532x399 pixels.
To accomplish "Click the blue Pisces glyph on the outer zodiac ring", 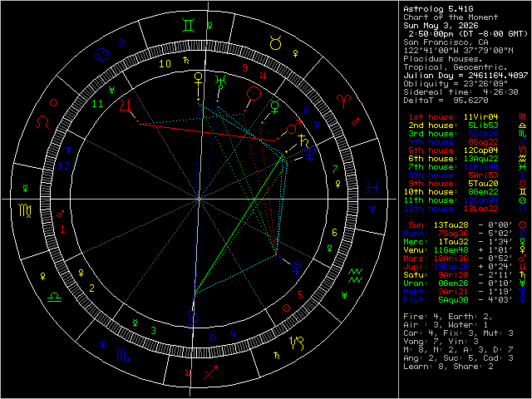I will pyautogui.click(x=372, y=187).
